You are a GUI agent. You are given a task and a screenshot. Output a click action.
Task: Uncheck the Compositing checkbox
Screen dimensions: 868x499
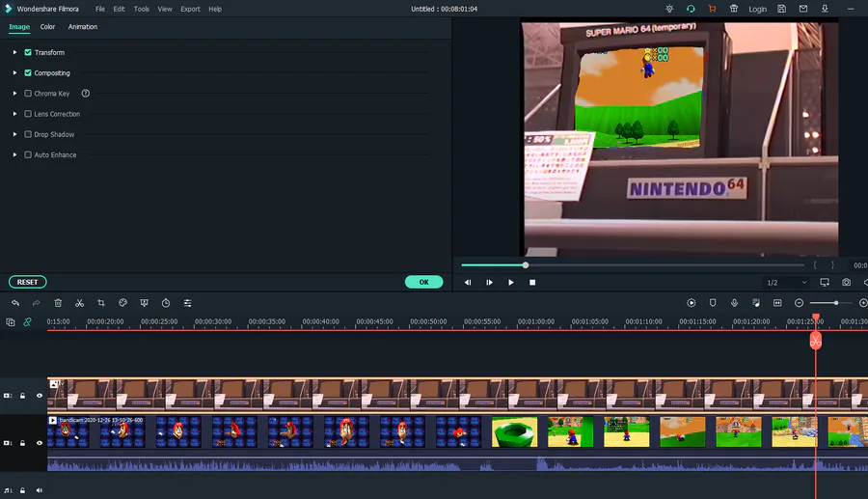tap(28, 72)
